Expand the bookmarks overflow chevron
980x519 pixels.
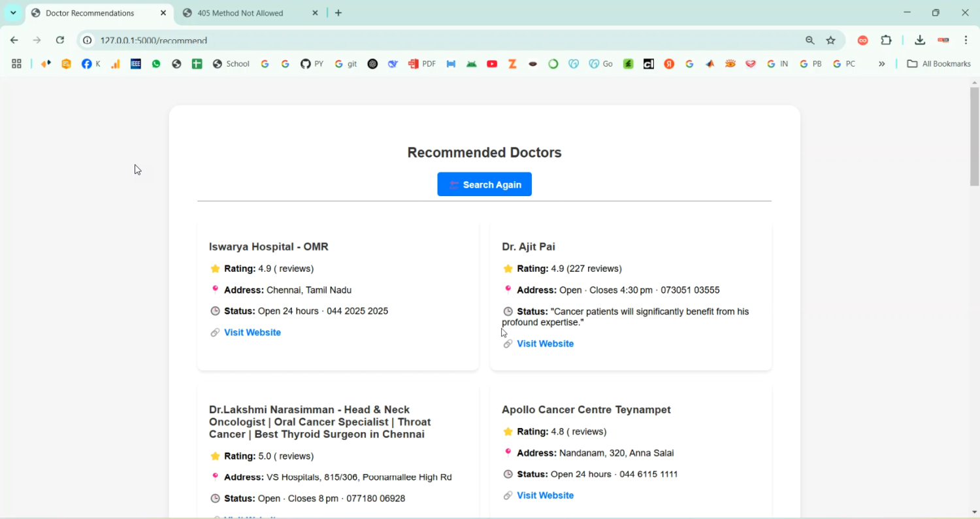coord(882,63)
